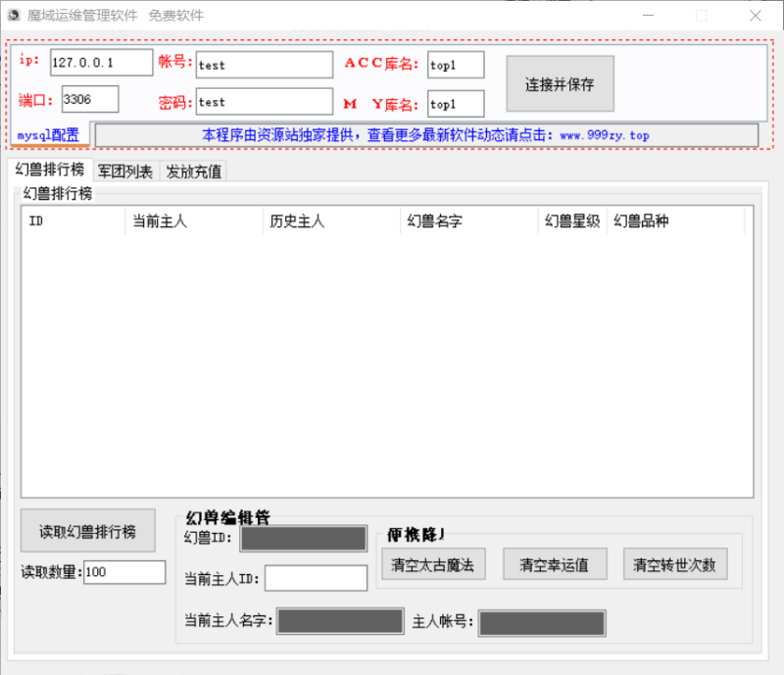The width and height of the screenshot is (784, 675).
Task: Click the 幻兽ID gray field
Action: click(304, 539)
